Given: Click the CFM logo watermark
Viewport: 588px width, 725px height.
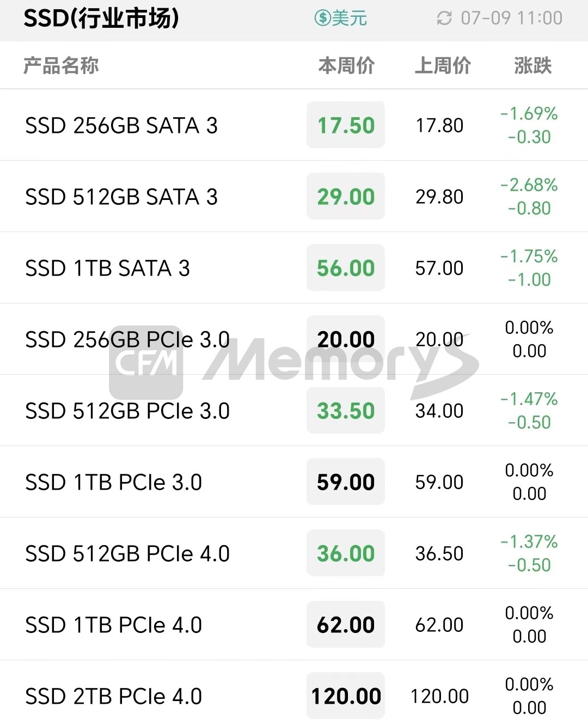Looking at the screenshot, I should pos(146,362).
